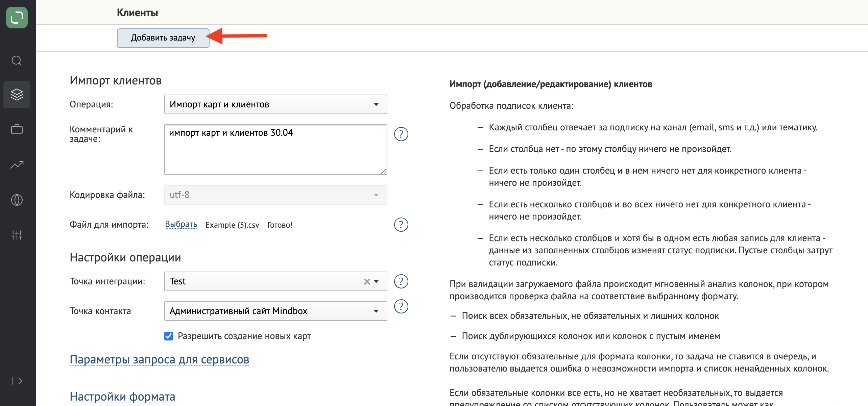Screen dimensions: 868x406
Task: Expand the sidebar with arrow icon
Action: click(x=17, y=381)
